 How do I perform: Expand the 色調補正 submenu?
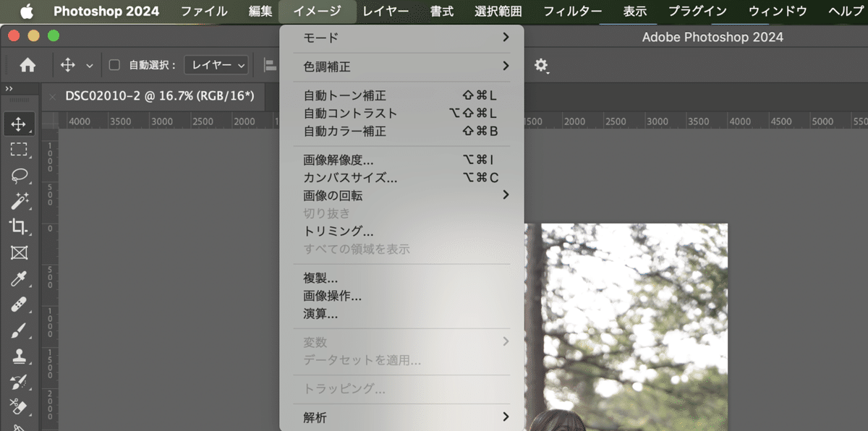point(401,67)
